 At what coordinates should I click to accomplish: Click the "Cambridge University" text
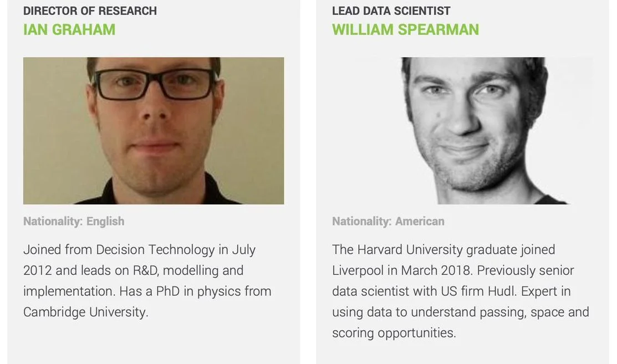pyautogui.click(x=85, y=312)
